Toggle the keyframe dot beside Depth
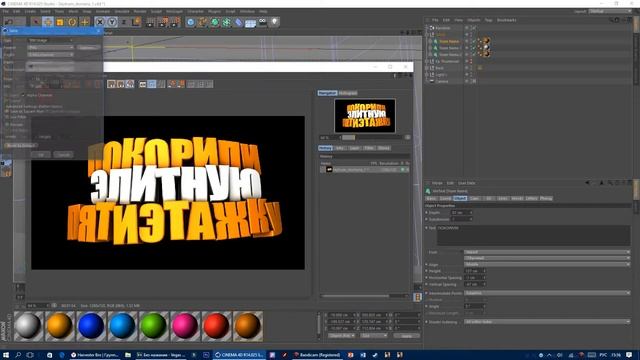The image size is (640, 360). [x=427, y=213]
